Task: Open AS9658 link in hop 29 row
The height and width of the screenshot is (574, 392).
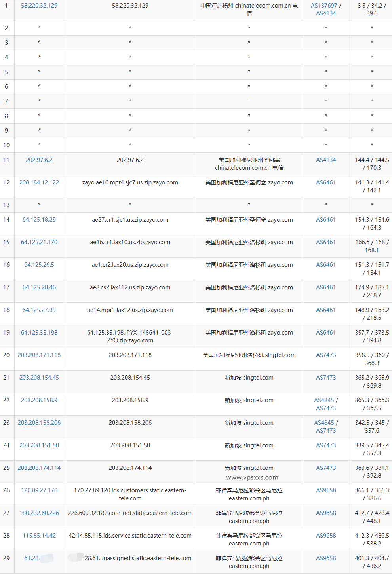Action: [326, 558]
